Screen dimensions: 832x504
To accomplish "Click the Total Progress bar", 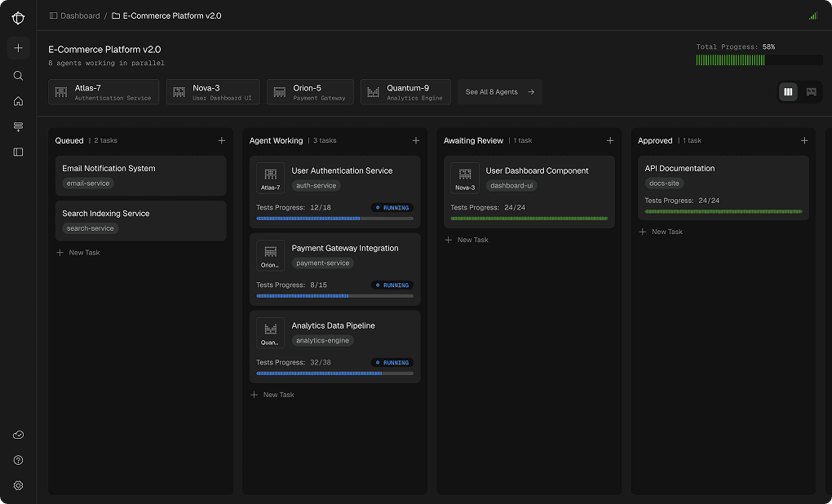I will click(759, 60).
